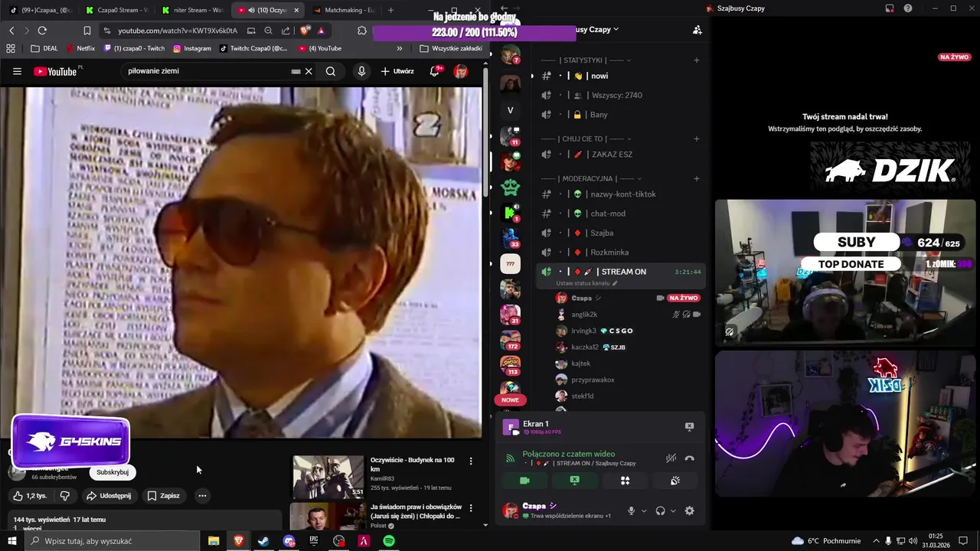Open Brave Shields lion icon
980x551 pixels.
(304, 31)
